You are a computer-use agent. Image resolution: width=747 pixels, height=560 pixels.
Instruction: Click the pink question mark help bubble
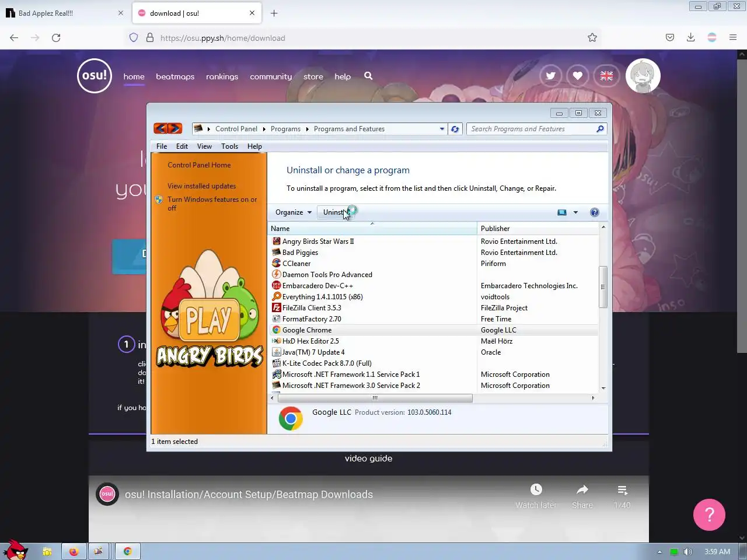point(709,514)
